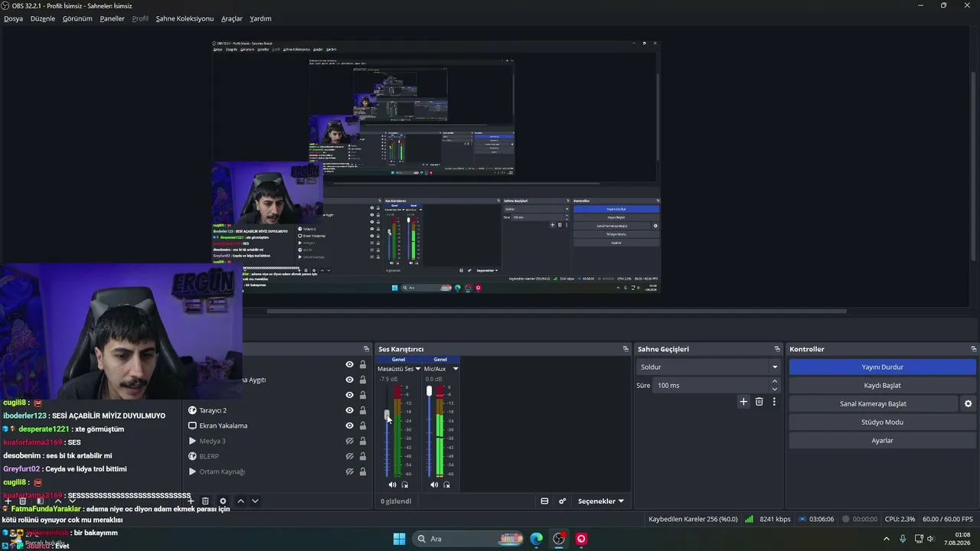Hide the Tarayıcı 2 source
Screen dimensions: 980x551
350,410
